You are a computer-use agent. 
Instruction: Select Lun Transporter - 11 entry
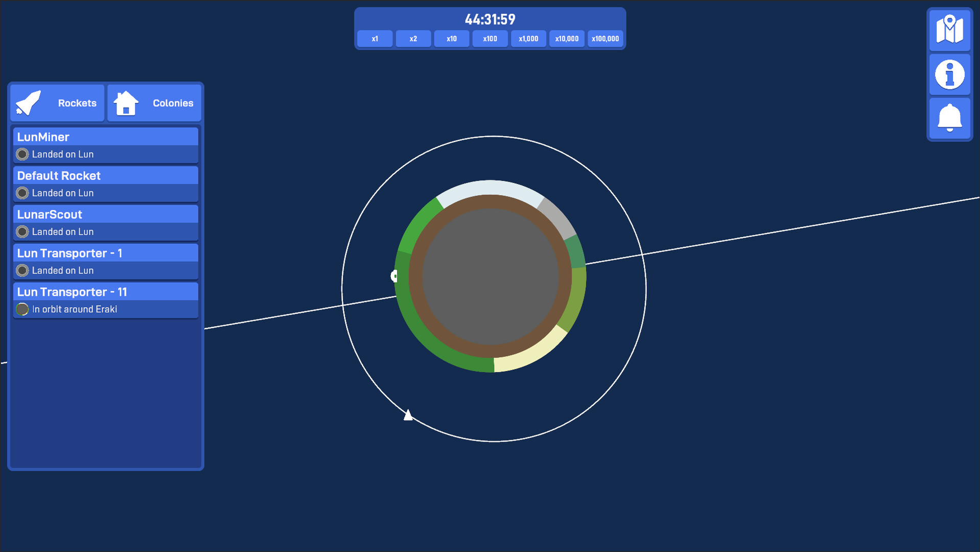pos(106,301)
